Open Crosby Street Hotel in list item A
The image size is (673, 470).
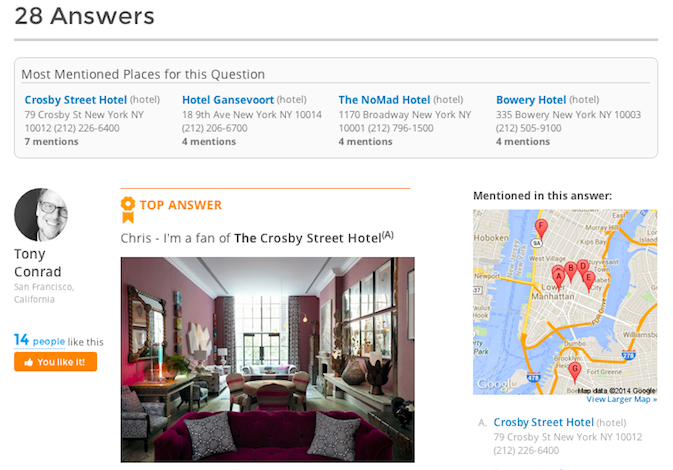coord(543,422)
